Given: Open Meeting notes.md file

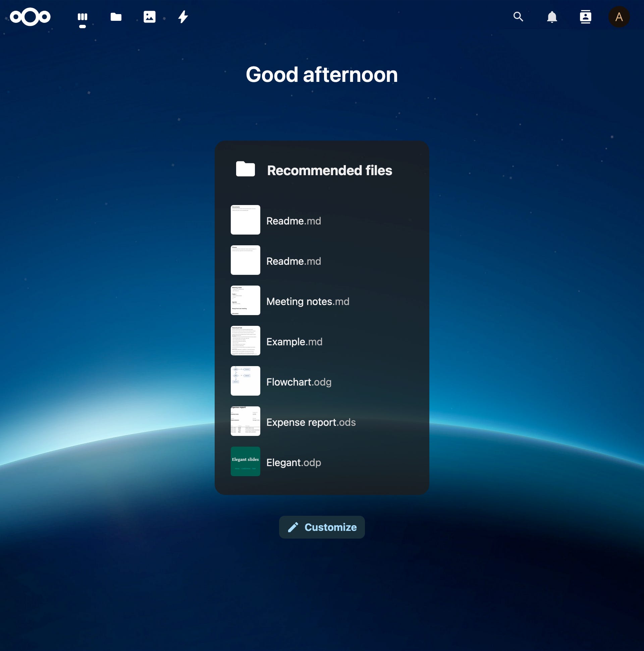Looking at the screenshot, I should click(x=308, y=301).
